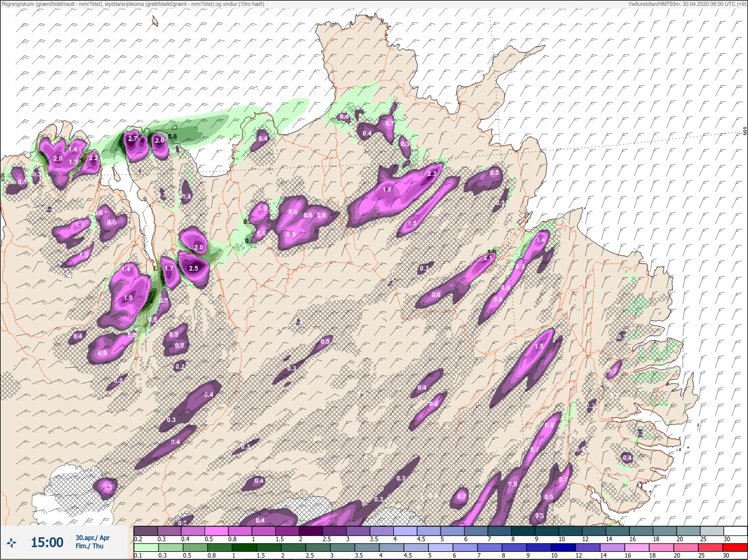Click the 2.1 precipitation value on the map
This screenshot has height=560, width=748.
(x=489, y=257)
